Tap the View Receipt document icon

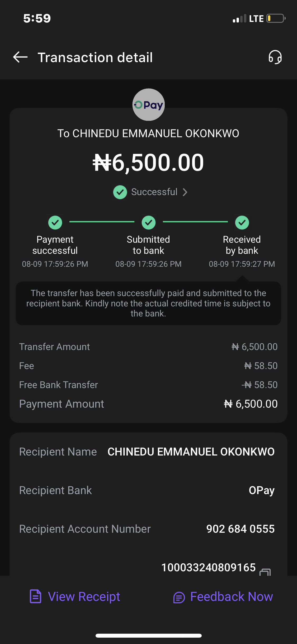(36, 596)
